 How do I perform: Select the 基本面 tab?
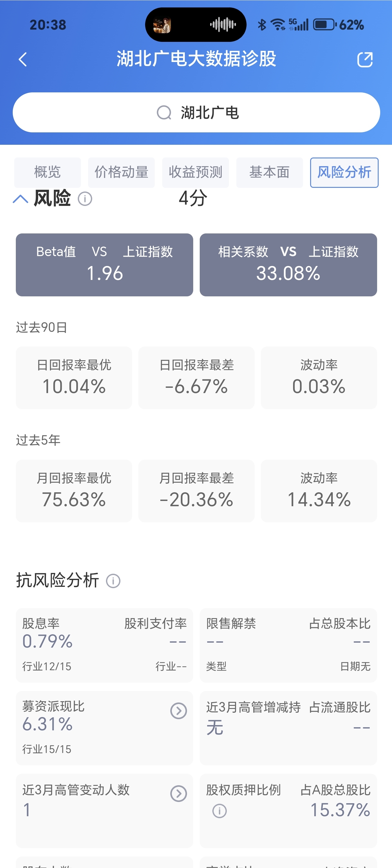(269, 172)
